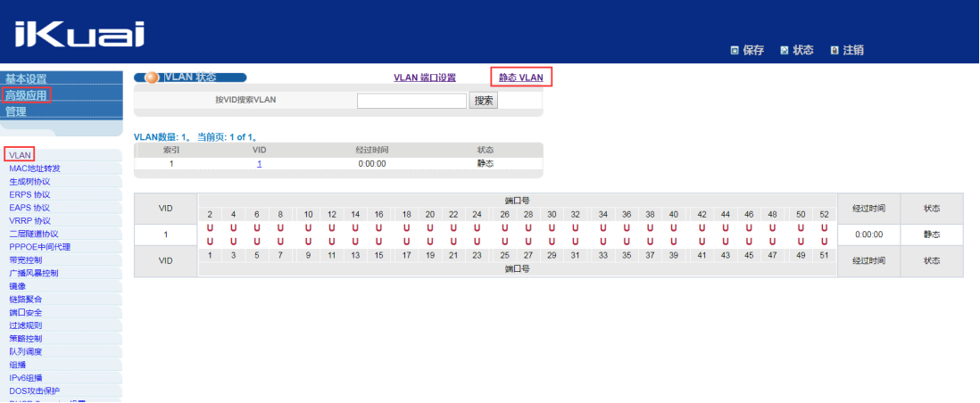Select 策略控制 in the sidebar
980x403 pixels.
tap(26, 339)
